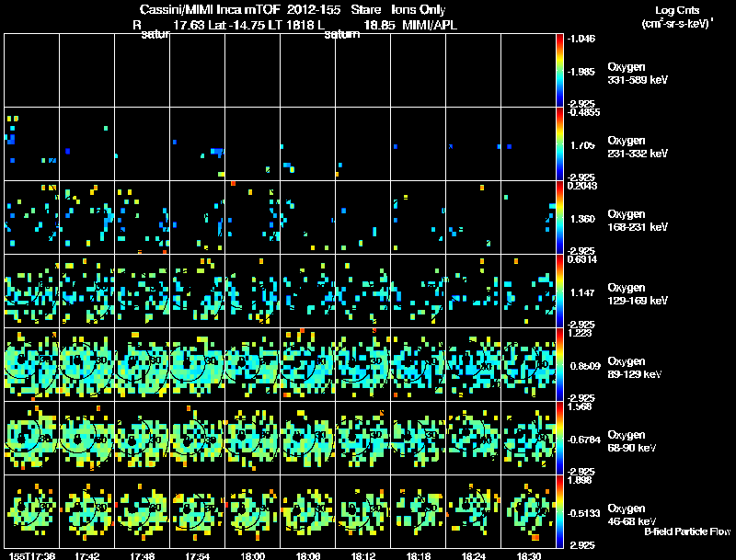Select the Oxygen 129-169 keV label
The image size is (736, 560).
(638, 294)
